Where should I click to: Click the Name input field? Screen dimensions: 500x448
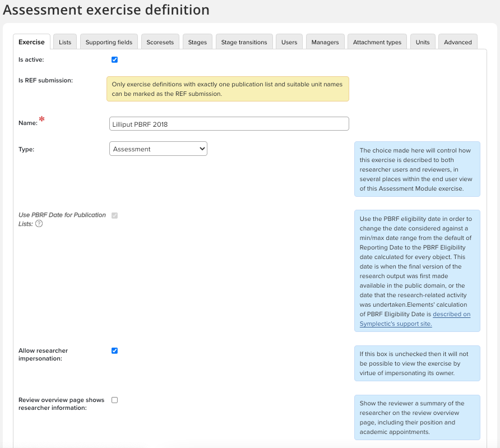(x=229, y=124)
